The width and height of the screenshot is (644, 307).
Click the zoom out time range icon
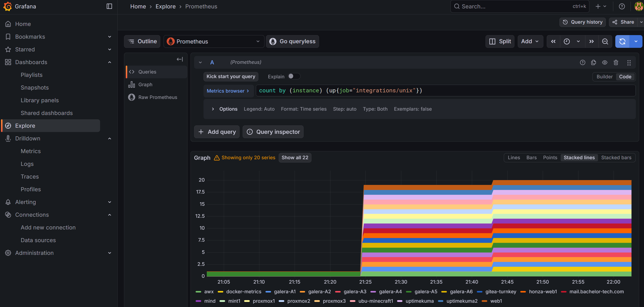click(605, 41)
